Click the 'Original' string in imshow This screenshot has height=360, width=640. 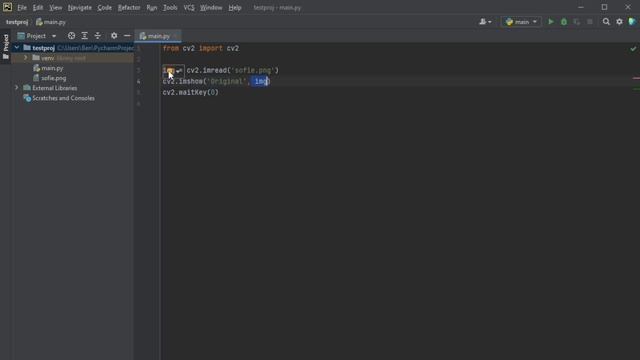[227, 82]
